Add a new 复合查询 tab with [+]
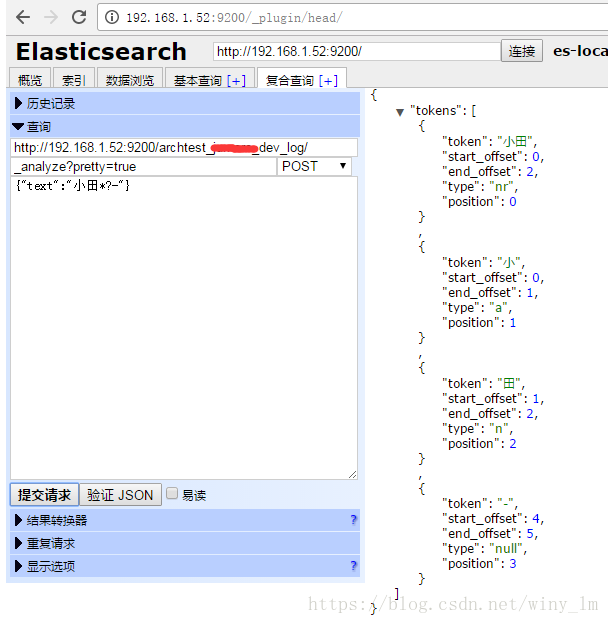This screenshot has width=609, height=624. (328, 81)
